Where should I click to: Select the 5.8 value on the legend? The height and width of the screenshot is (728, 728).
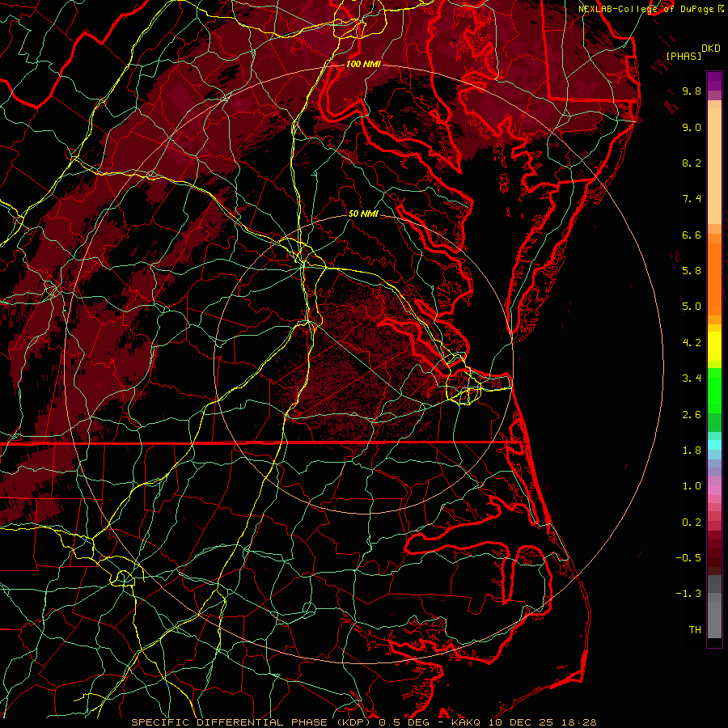click(692, 271)
